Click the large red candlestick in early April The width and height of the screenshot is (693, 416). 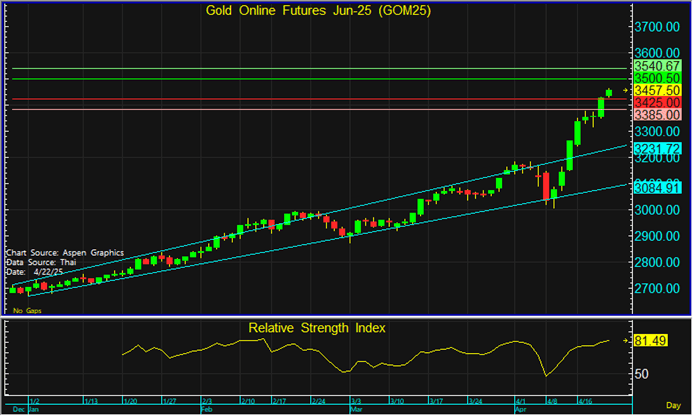[x=546, y=184]
